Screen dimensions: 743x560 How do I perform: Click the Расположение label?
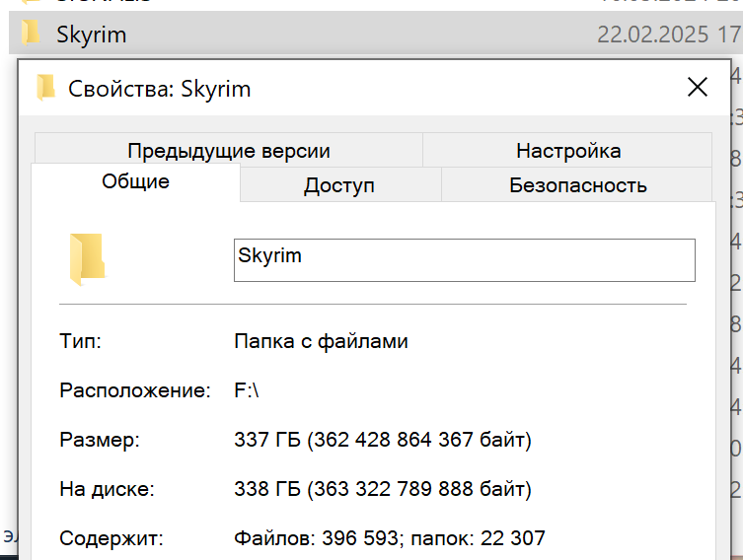pyautogui.click(x=135, y=390)
